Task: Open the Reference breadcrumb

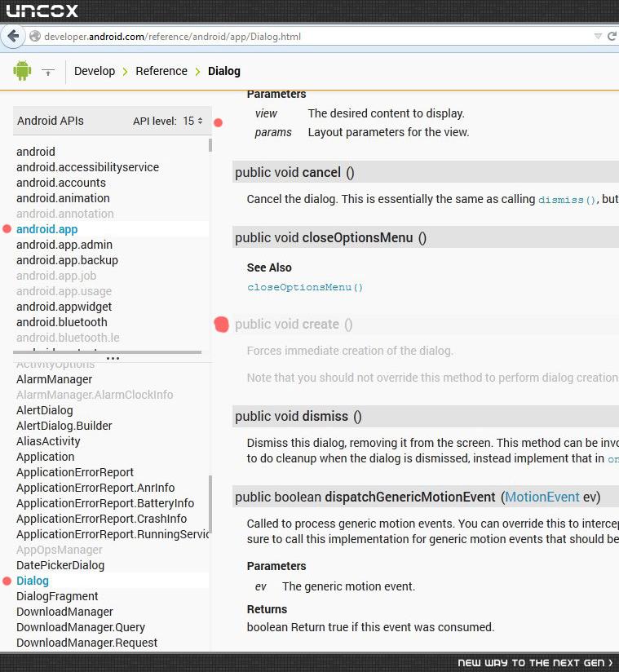Action: [x=161, y=71]
